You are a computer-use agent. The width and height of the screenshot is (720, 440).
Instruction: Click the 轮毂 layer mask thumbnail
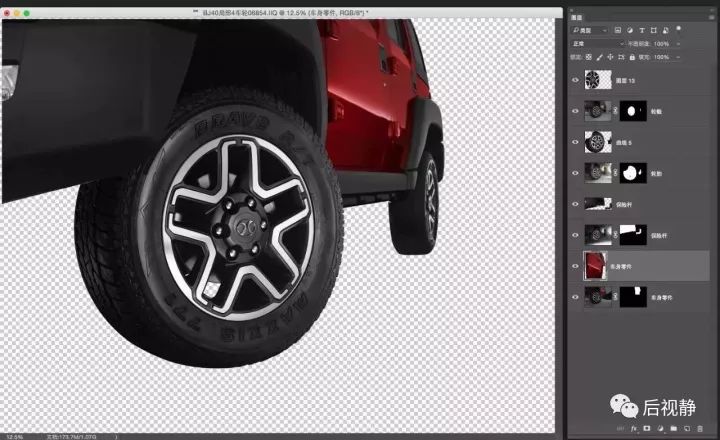click(633, 111)
